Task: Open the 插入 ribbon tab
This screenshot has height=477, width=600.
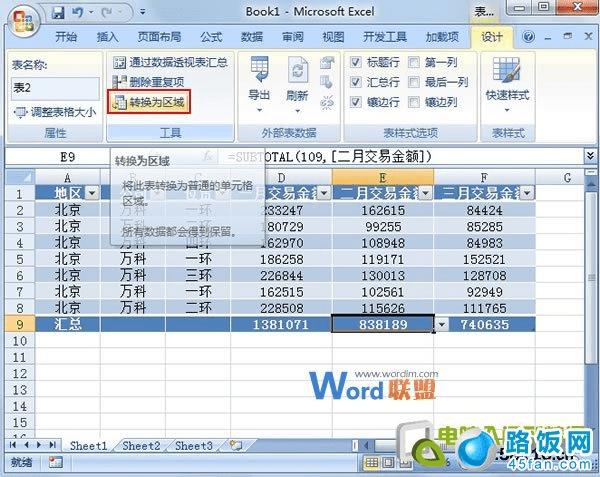Action: (x=108, y=37)
